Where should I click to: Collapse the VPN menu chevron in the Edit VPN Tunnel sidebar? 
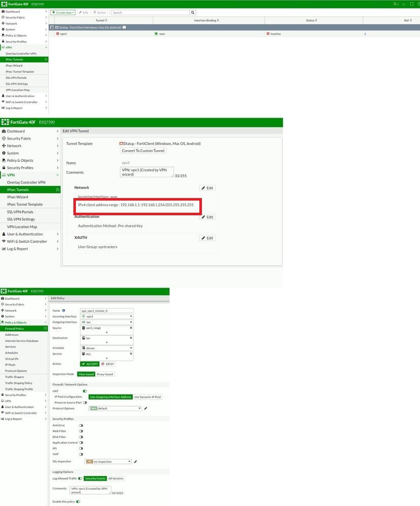click(x=57, y=175)
